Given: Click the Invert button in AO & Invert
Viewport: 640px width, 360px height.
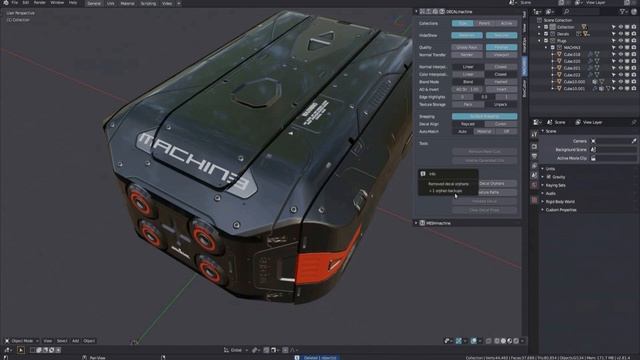Looking at the screenshot, I should click(x=501, y=89).
